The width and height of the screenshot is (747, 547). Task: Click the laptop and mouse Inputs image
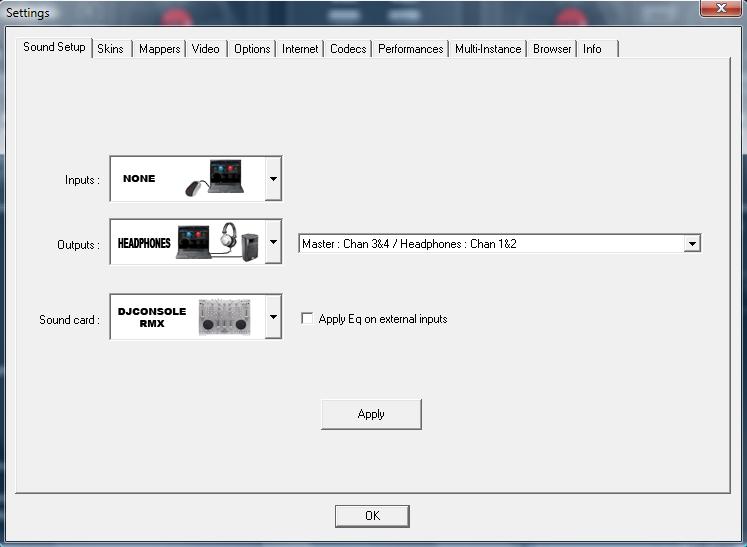click(215, 178)
